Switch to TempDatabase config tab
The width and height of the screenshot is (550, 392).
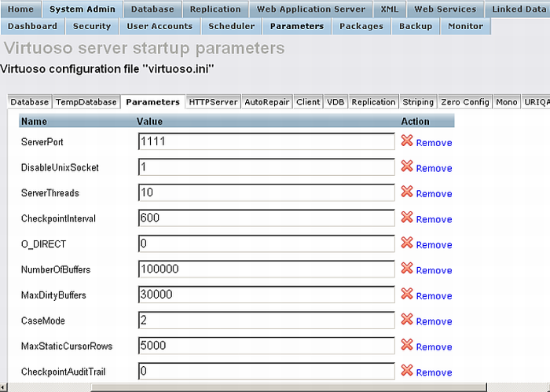pyautogui.click(x=86, y=102)
